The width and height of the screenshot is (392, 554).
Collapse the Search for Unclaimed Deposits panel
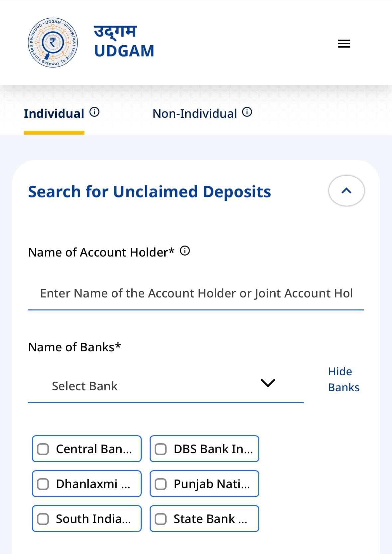[x=346, y=191]
